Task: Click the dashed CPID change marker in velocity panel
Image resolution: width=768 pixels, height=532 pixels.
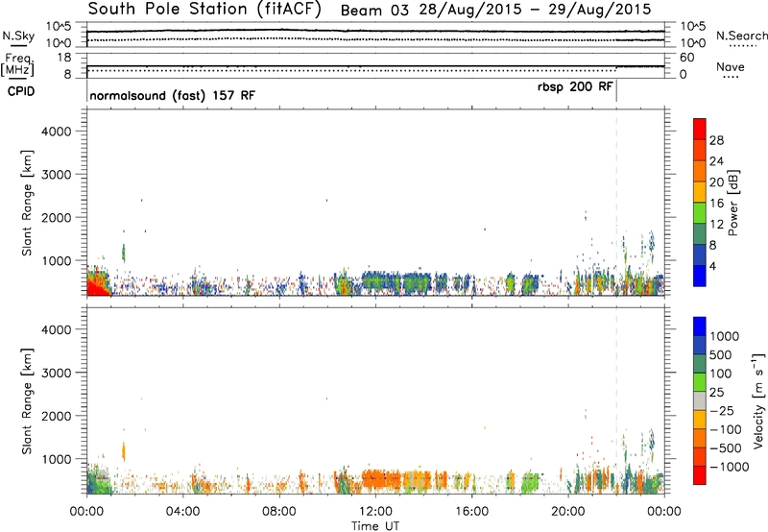Action: tap(616, 400)
